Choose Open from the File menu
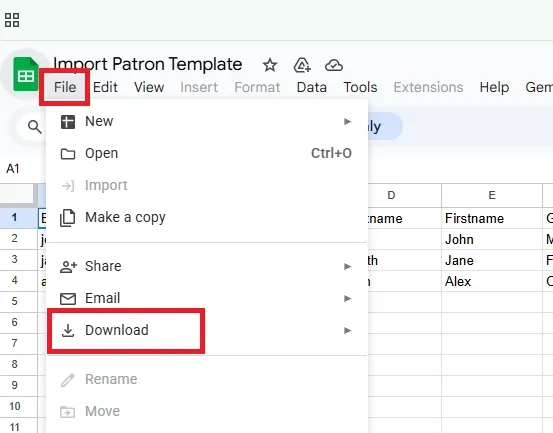The height and width of the screenshot is (433, 553). point(207,153)
